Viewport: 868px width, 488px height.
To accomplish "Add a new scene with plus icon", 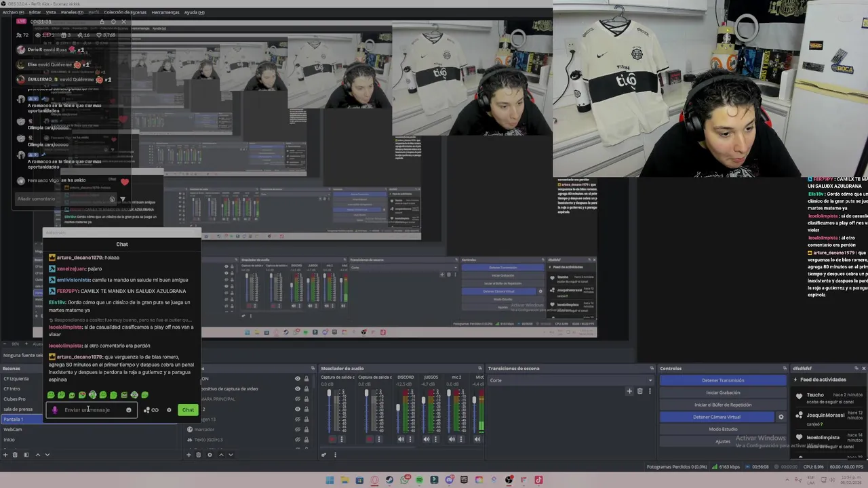I will tap(5, 455).
